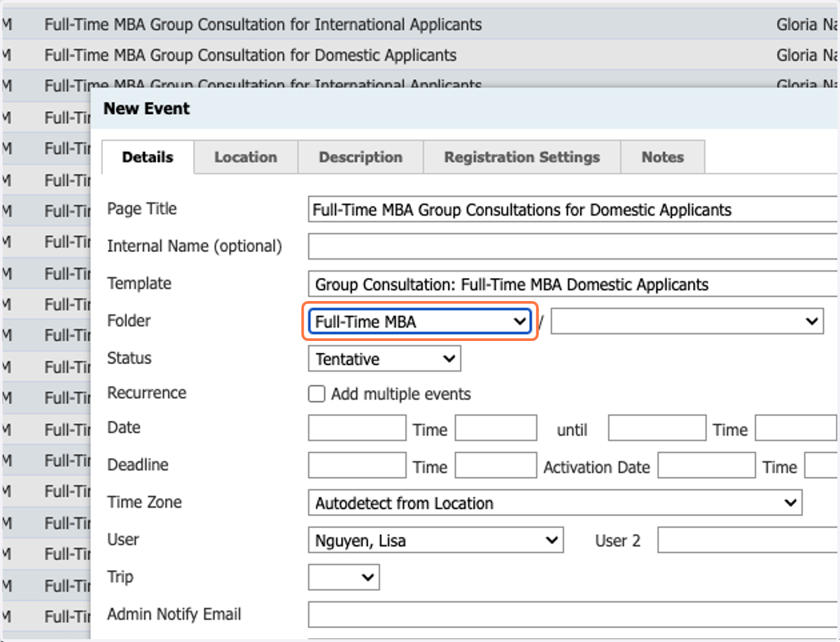Click the Internal Name input field
The width and height of the screenshot is (840, 642).
click(573, 246)
